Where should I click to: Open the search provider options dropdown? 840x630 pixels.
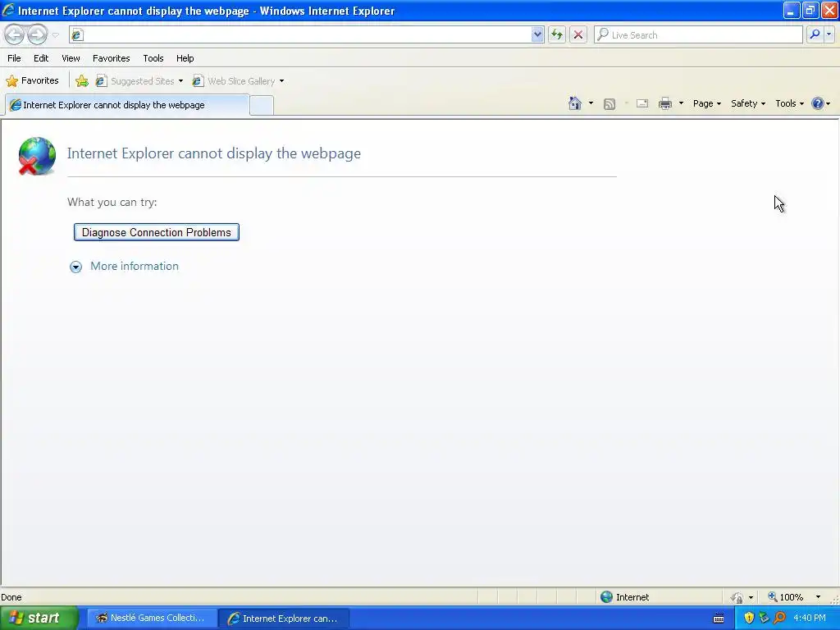(829, 34)
